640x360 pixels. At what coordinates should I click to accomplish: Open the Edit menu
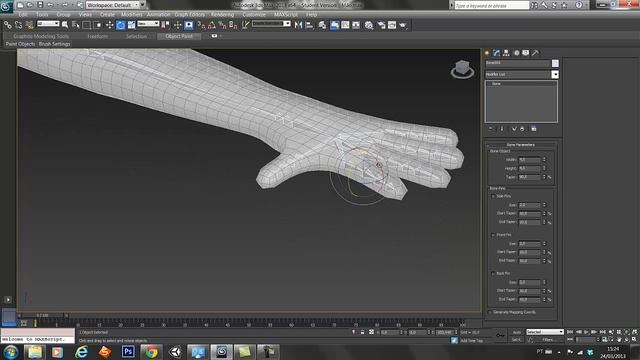23,14
